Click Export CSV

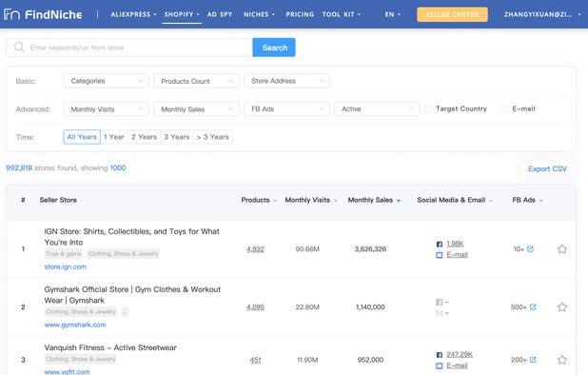click(547, 168)
